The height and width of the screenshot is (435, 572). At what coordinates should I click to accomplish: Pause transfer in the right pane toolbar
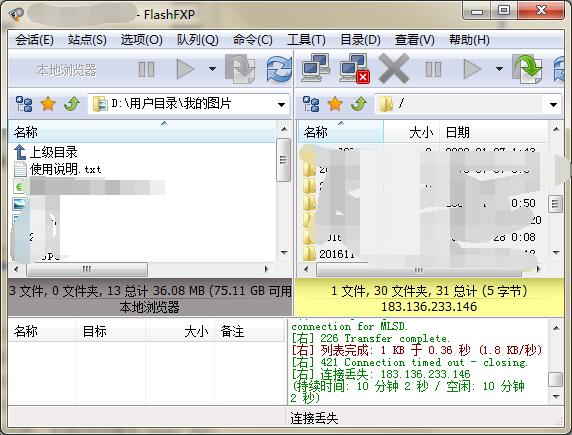pos(433,69)
